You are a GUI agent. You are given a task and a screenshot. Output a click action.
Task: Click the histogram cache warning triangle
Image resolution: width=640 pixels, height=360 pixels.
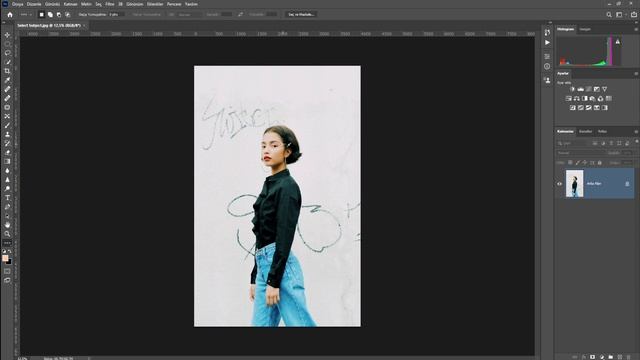point(618,42)
